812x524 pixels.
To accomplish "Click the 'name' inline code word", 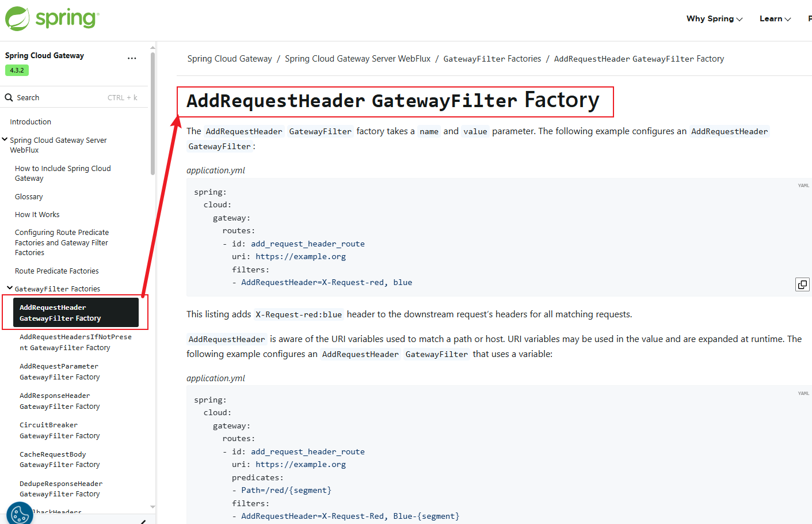I will pos(429,131).
